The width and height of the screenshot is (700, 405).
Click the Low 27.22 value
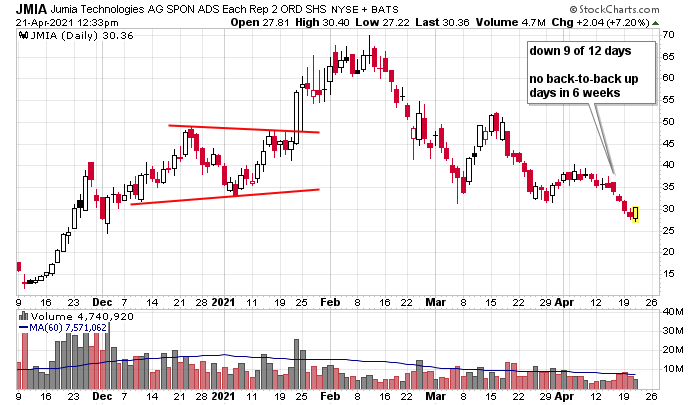click(382, 22)
